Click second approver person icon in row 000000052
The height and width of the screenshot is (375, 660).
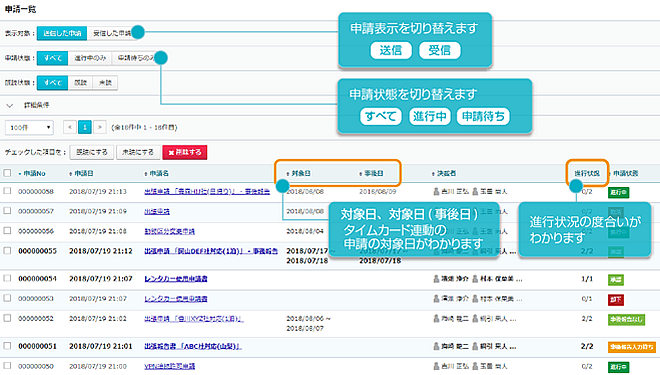coord(475,319)
